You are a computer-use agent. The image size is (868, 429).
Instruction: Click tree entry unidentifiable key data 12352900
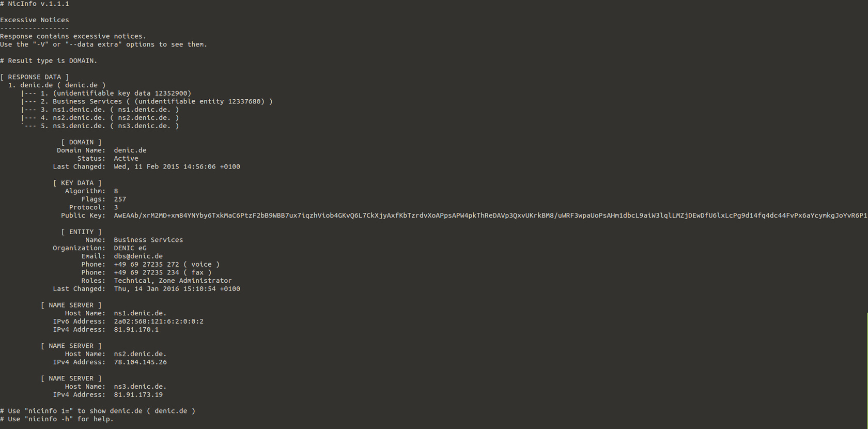(122, 94)
